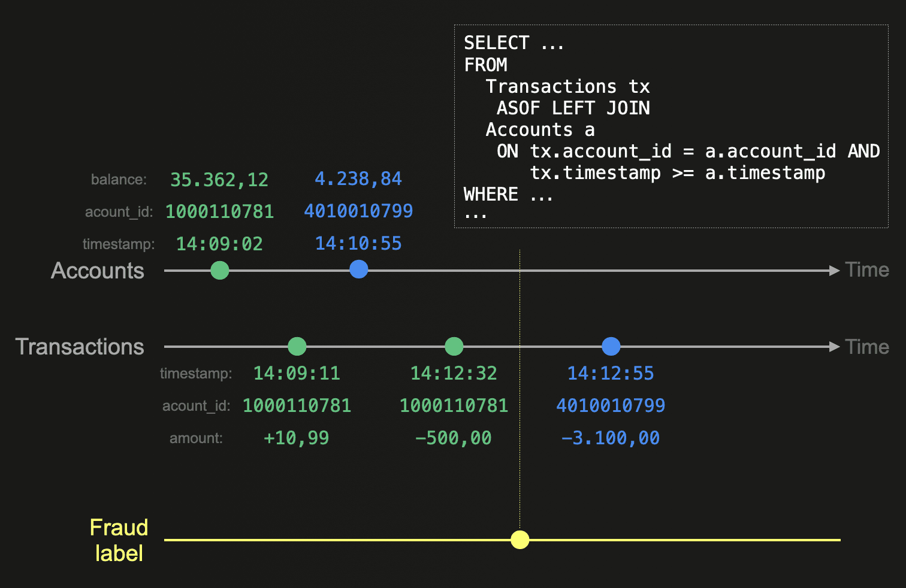Select the amount -3.100,00
This screenshot has width=906, height=588.
click(610, 438)
